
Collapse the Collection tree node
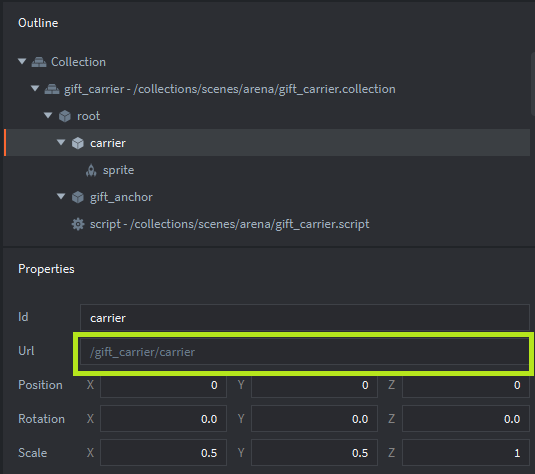coord(22,61)
